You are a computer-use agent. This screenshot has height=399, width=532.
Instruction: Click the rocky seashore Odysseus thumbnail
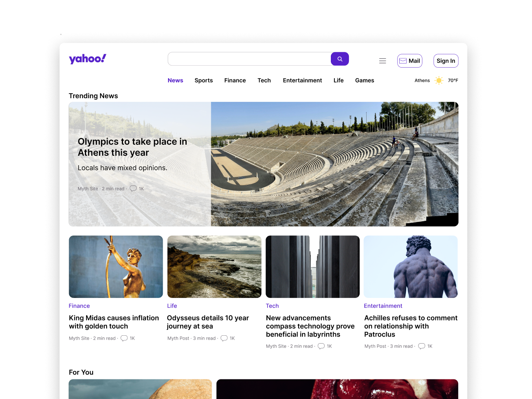(x=214, y=267)
